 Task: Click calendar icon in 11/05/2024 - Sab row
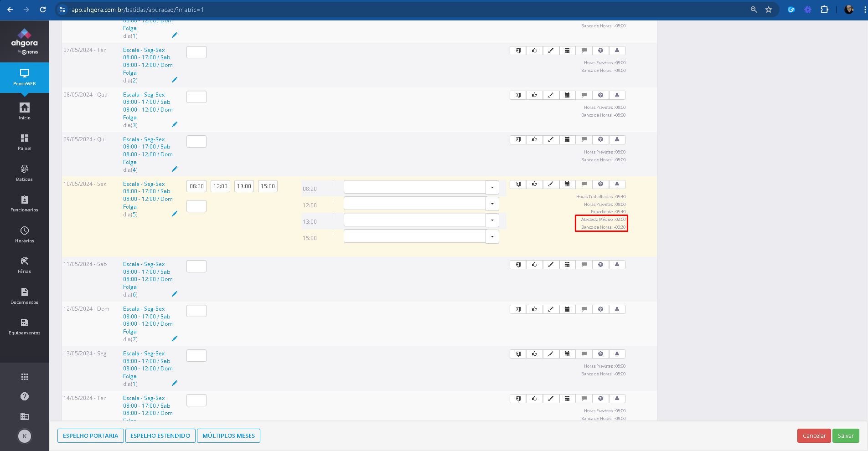click(567, 265)
